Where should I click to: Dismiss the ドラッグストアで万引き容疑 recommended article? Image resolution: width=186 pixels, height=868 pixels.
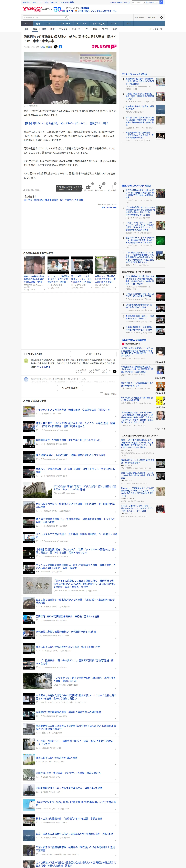[115, 416]
